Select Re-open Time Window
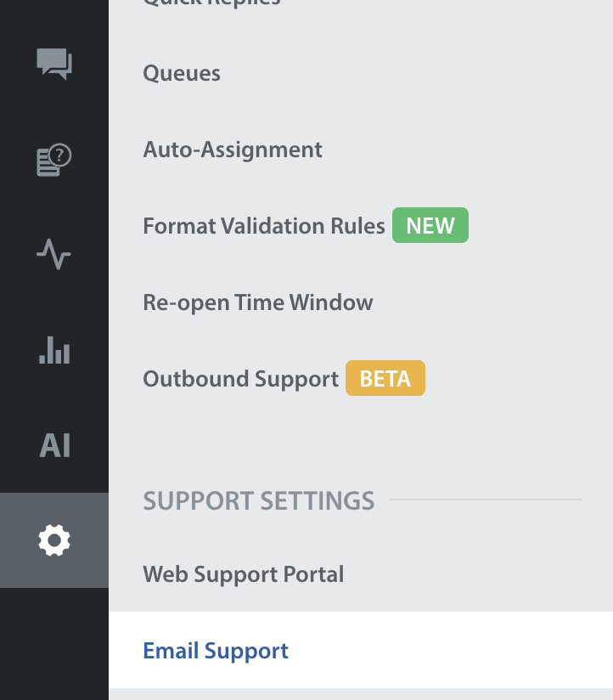 (x=258, y=302)
